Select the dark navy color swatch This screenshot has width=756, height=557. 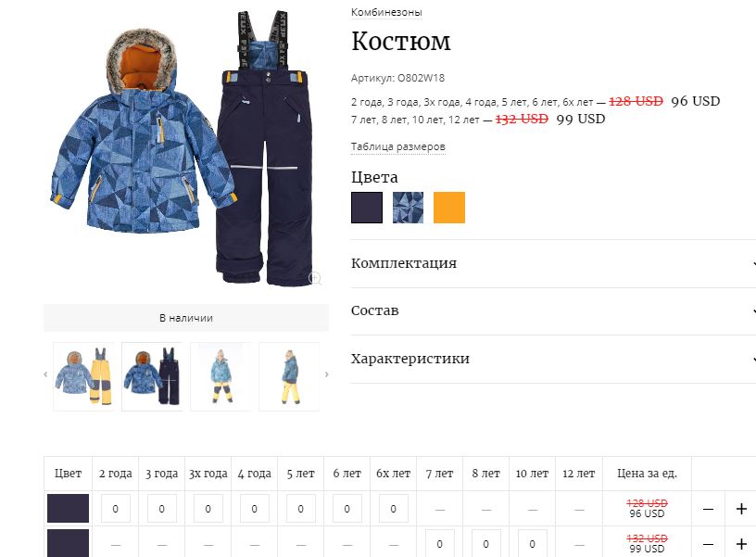pos(367,208)
